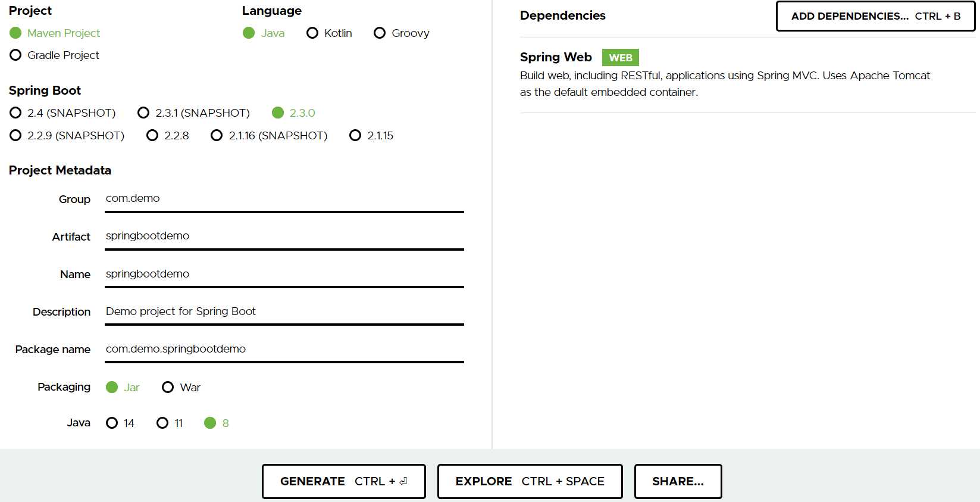Select the Gradle Project radio option

coord(55,55)
